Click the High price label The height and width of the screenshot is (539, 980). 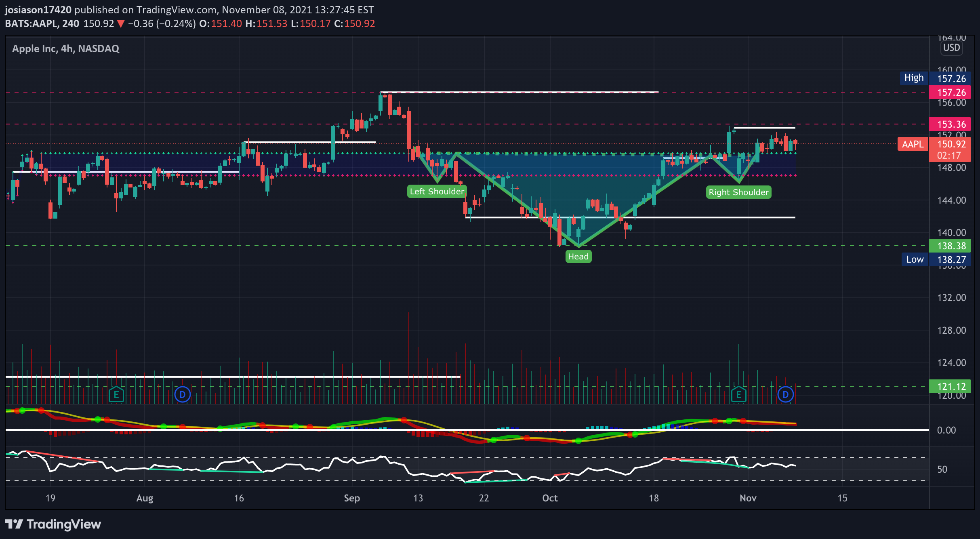914,78
